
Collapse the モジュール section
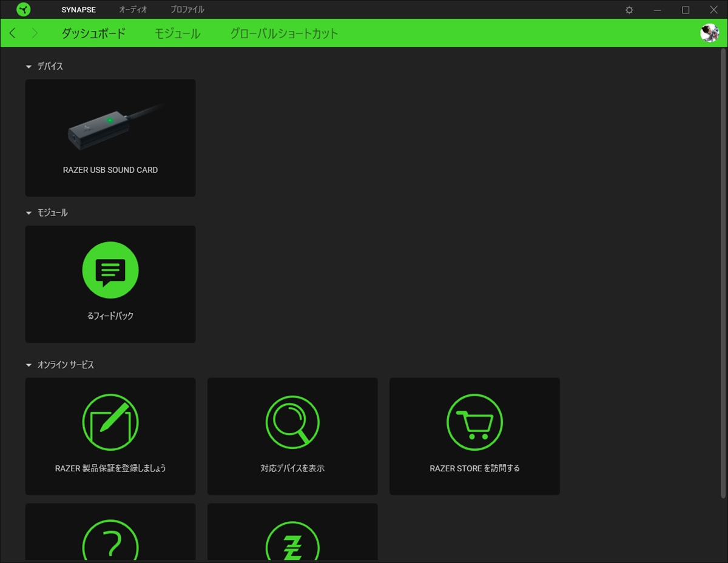29,213
